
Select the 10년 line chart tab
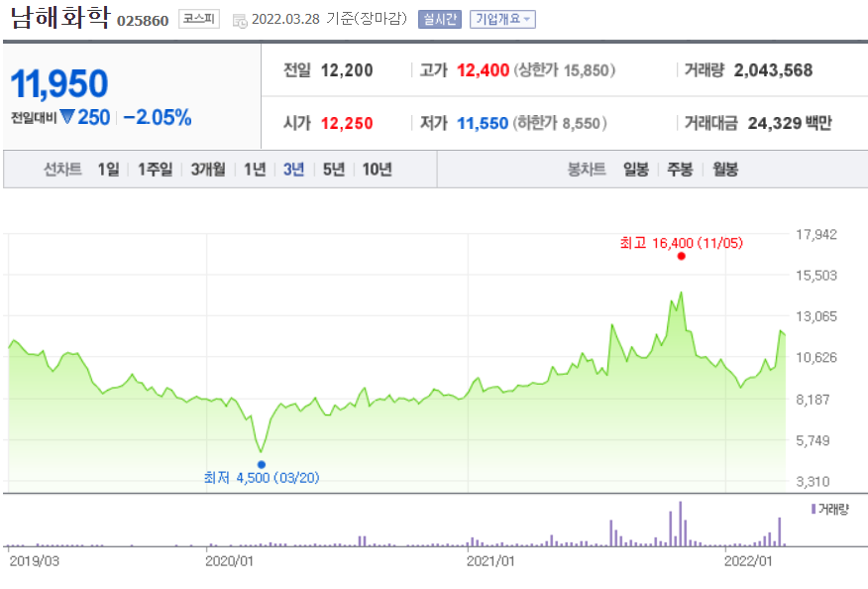coord(377,169)
